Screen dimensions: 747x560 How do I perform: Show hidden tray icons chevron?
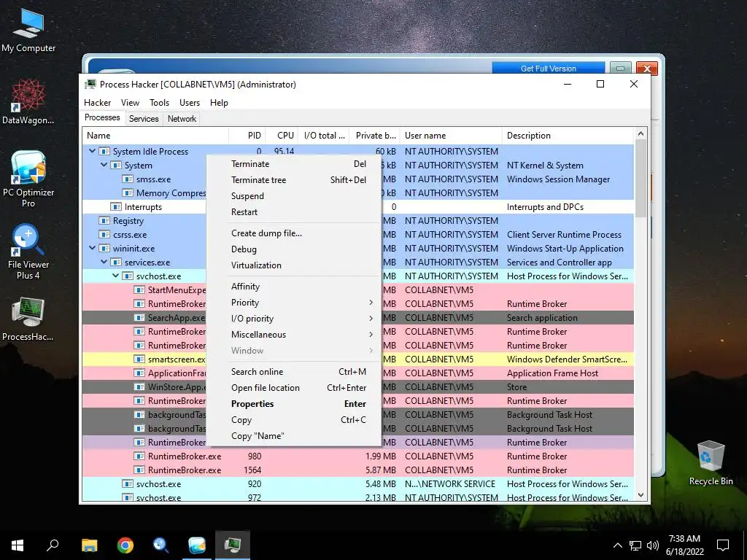pos(617,545)
